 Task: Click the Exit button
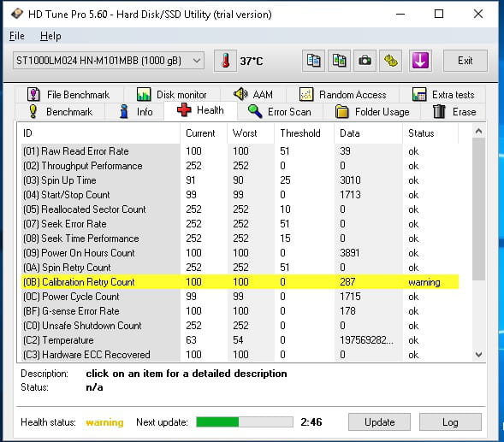click(x=465, y=61)
